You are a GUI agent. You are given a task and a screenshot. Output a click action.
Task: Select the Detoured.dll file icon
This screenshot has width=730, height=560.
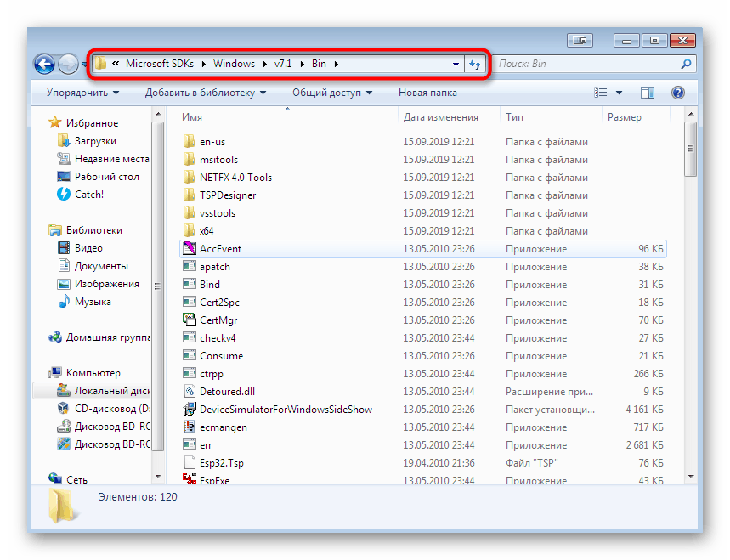tap(189, 391)
